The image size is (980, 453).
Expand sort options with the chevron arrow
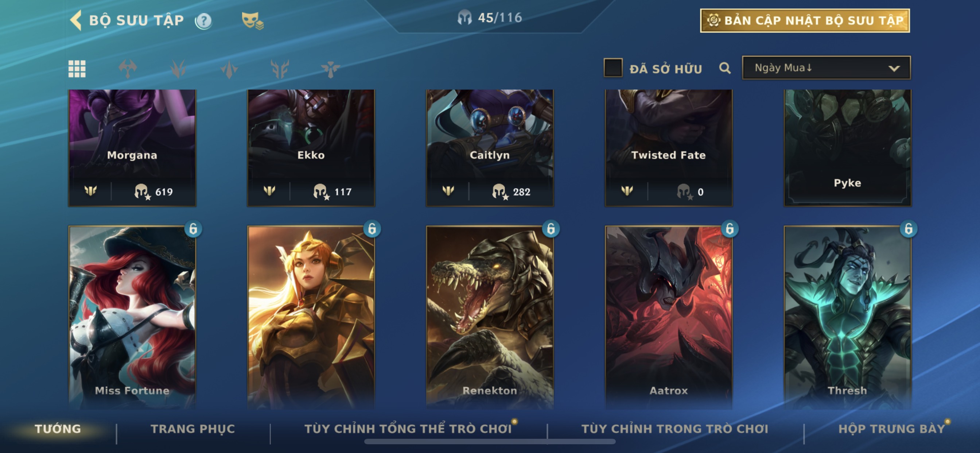tap(894, 69)
